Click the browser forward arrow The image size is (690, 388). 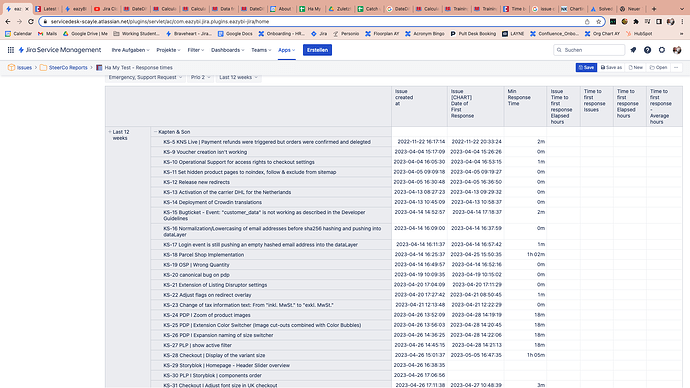(x=19, y=22)
